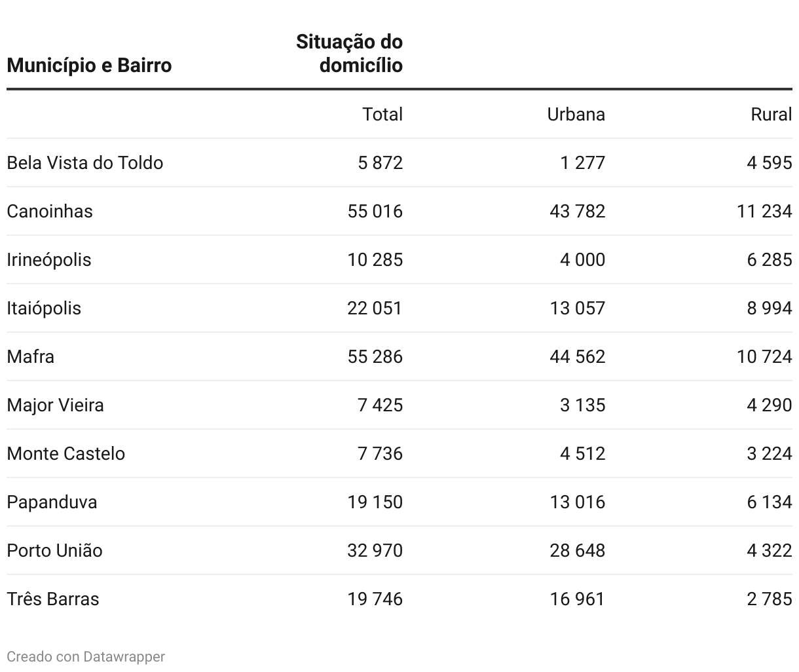Viewport: 799px width, 672px height.
Task: Select Monte Castelo's rural value 3 224
Action: [769, 454]
